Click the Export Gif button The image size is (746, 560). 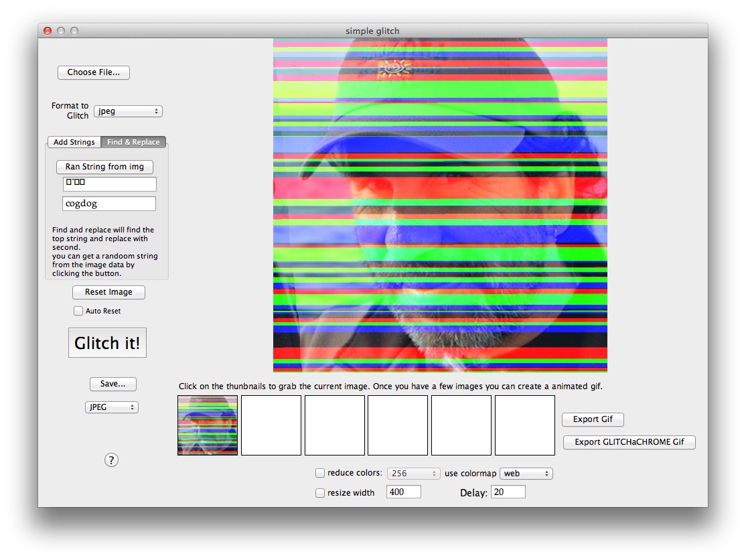point(593,419)
